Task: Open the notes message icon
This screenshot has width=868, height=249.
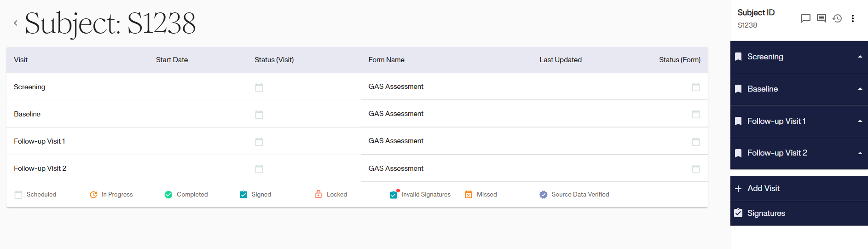Action: pos(821,18)
